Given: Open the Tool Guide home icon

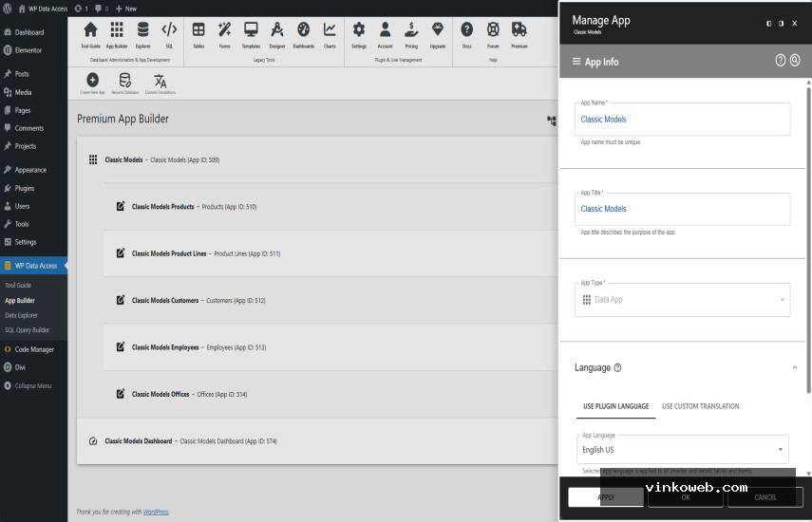Looking at the screenshot, I should pyautogui.click(x=90, y=30).
